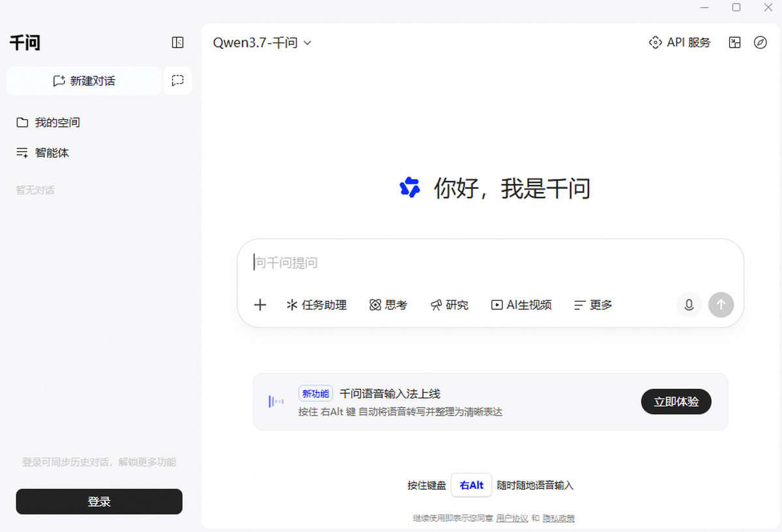This screenshot has height=532, width=782.
Task: Click the 右Alt key badge
Action: click(472, 485)
